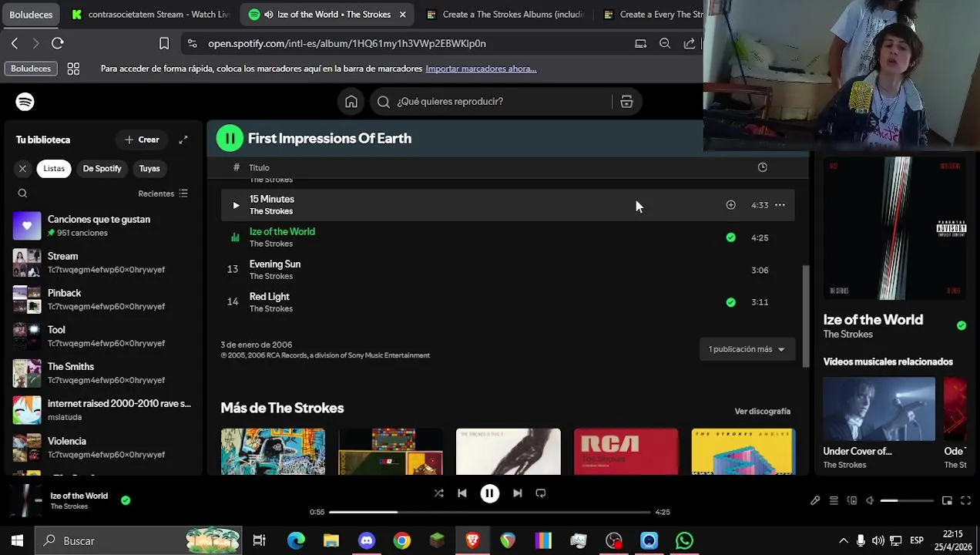Click Ver discografía link
The image size is (980, 555).
click(762, 412)
